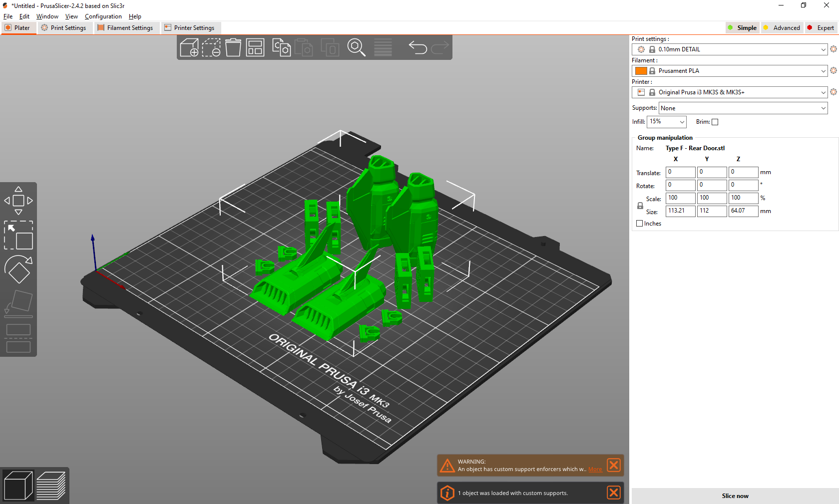Switch to the Filament Settings tab

(126, 28)
